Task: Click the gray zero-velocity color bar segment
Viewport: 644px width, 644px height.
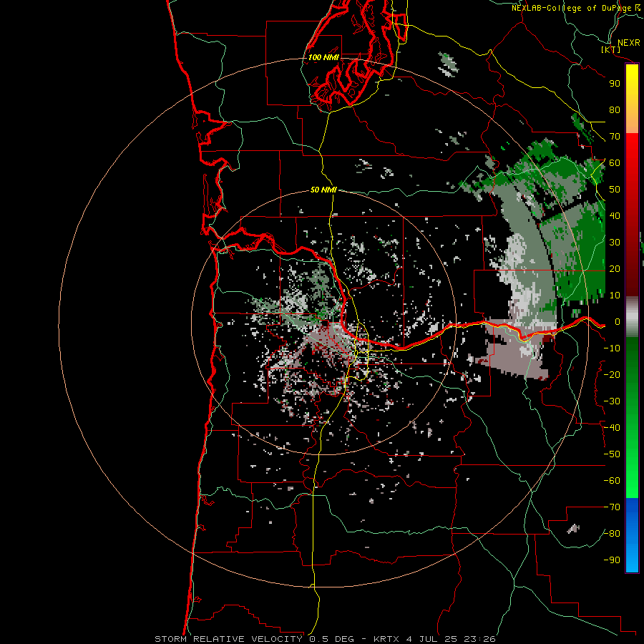Action: (632, 316)
